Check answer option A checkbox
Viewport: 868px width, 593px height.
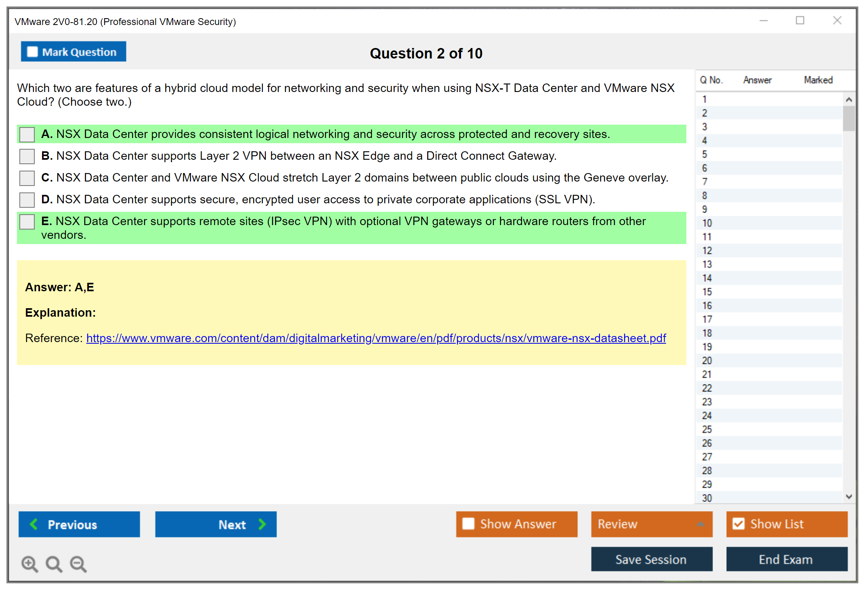coord(27,134)
